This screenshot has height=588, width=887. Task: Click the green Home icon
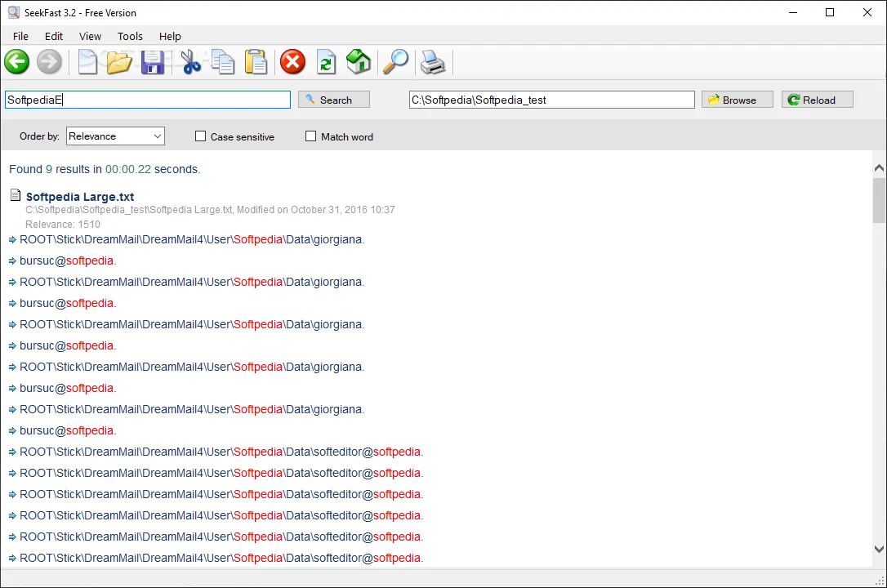pos(359,61)
